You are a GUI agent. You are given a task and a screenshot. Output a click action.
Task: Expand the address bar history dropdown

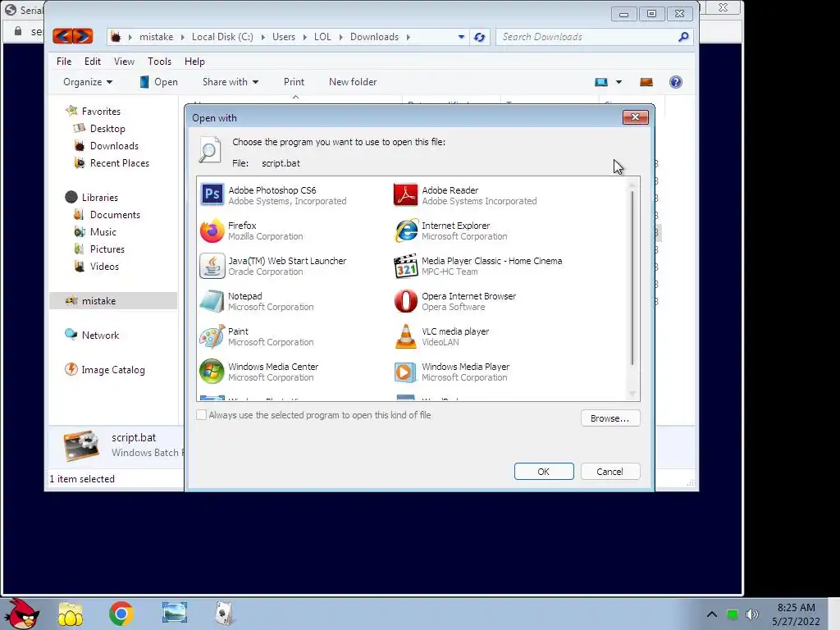[461, 37]
